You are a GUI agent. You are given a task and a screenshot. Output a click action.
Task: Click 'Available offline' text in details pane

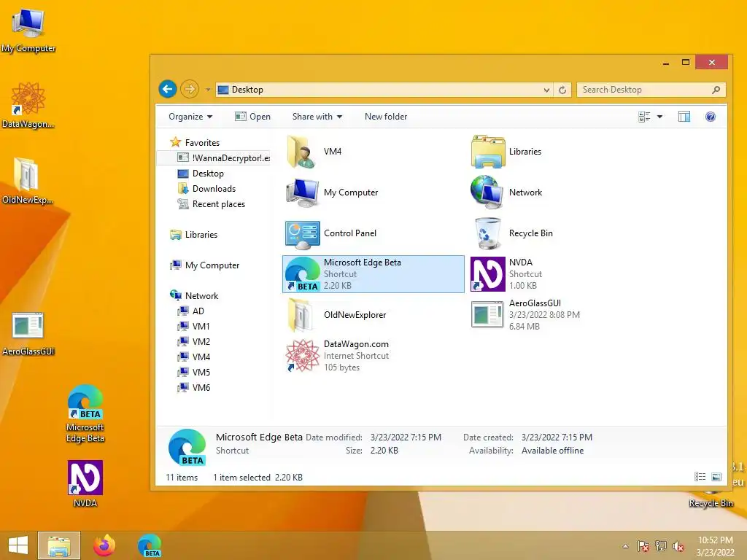click(552, 451)
